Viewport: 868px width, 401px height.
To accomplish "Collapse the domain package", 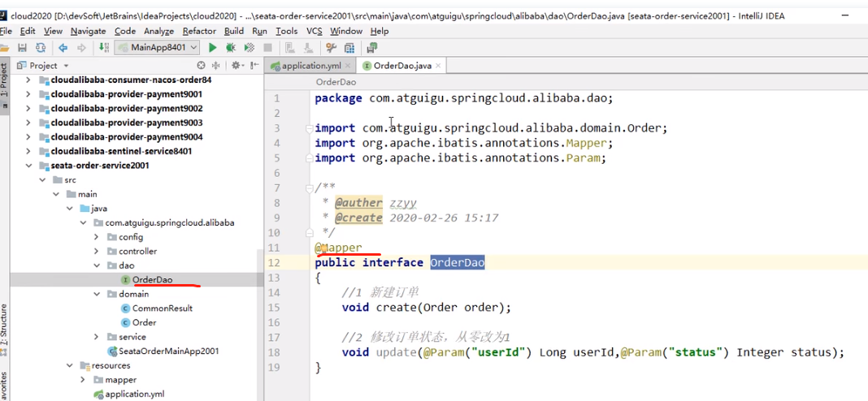I will (x=97, y=294).
